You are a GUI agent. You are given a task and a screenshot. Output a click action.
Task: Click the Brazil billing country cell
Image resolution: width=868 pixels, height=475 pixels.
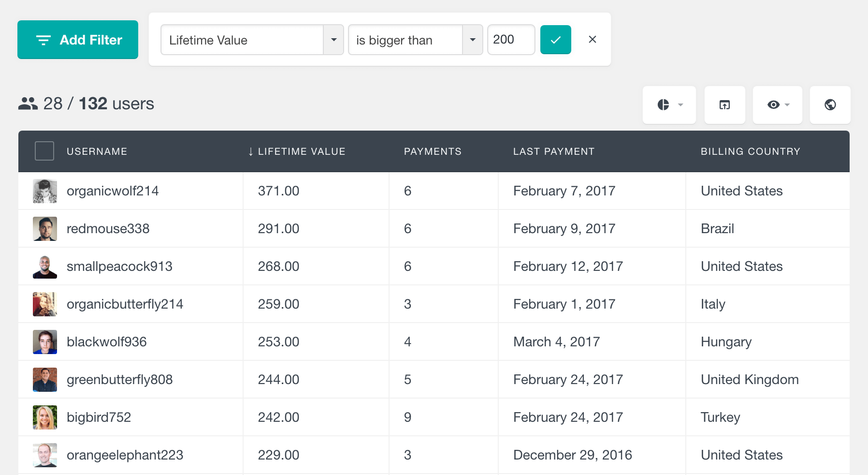coord(718,229)
